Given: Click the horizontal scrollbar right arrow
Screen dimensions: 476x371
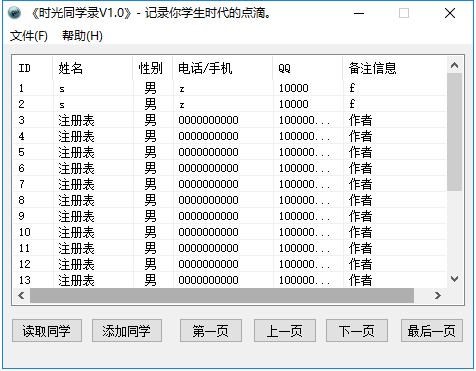Looking at the screenshot, I should coord(438,295).
